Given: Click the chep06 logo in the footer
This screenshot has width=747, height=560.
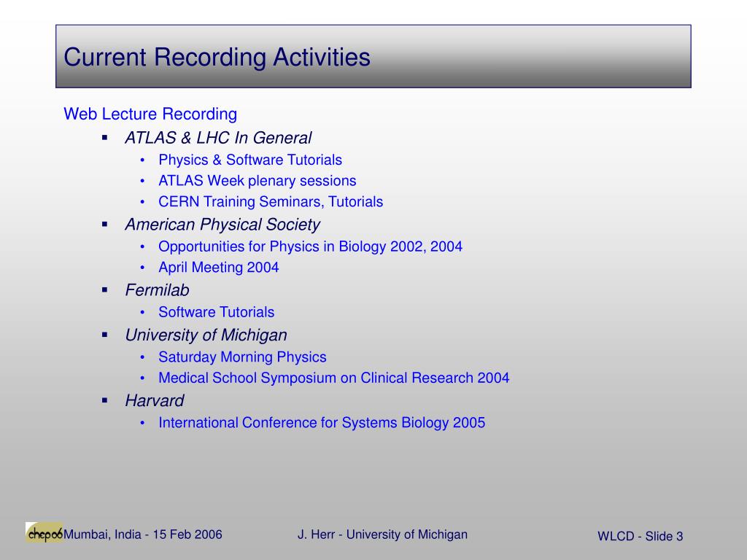Looking at the screenshot, I should [x=44, y=533].
